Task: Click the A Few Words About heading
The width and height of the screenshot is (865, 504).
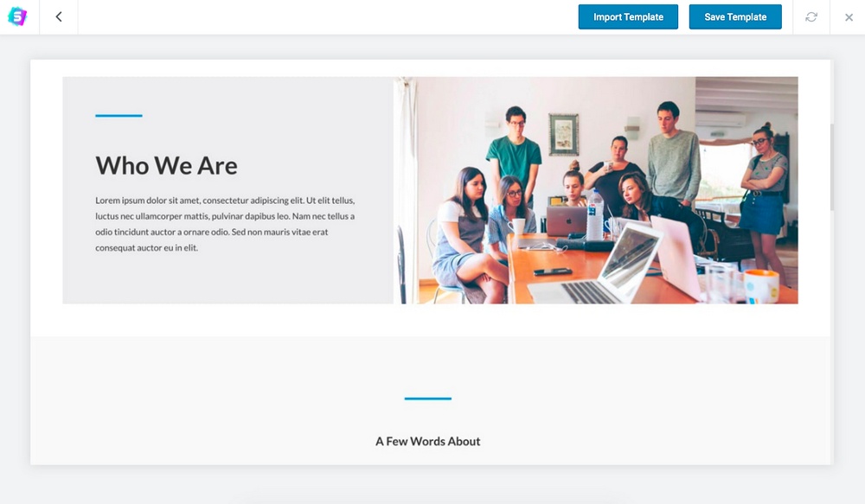Action: point(427,441)
